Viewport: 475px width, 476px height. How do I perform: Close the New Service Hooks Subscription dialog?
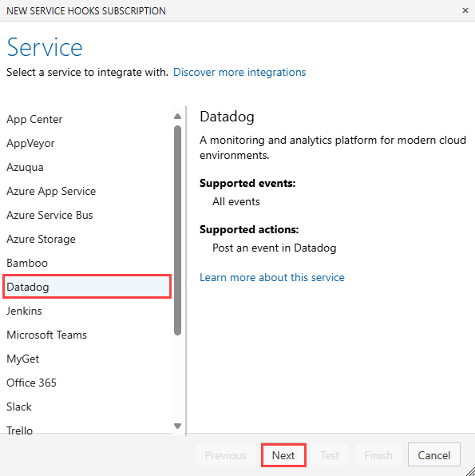point(465,10)
